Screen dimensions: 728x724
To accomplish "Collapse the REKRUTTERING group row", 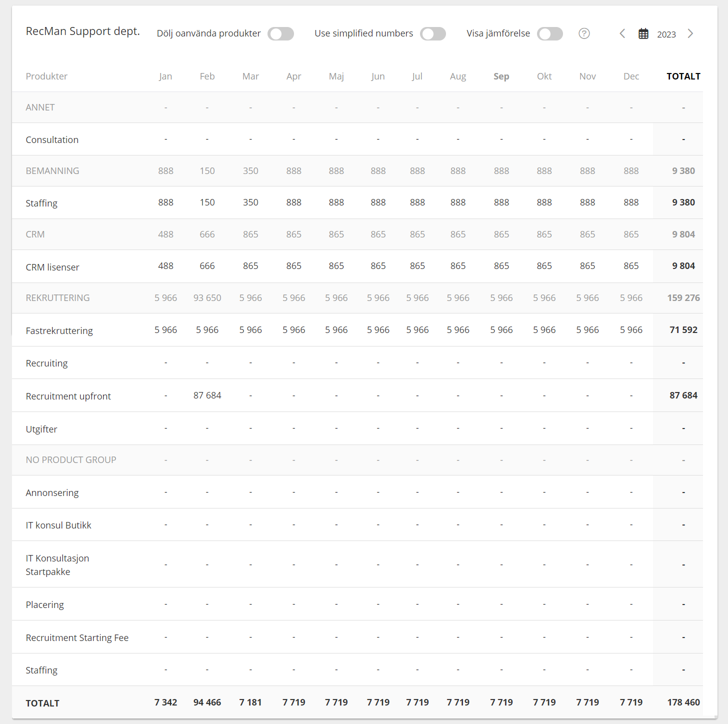I will [x=57, y=298].
